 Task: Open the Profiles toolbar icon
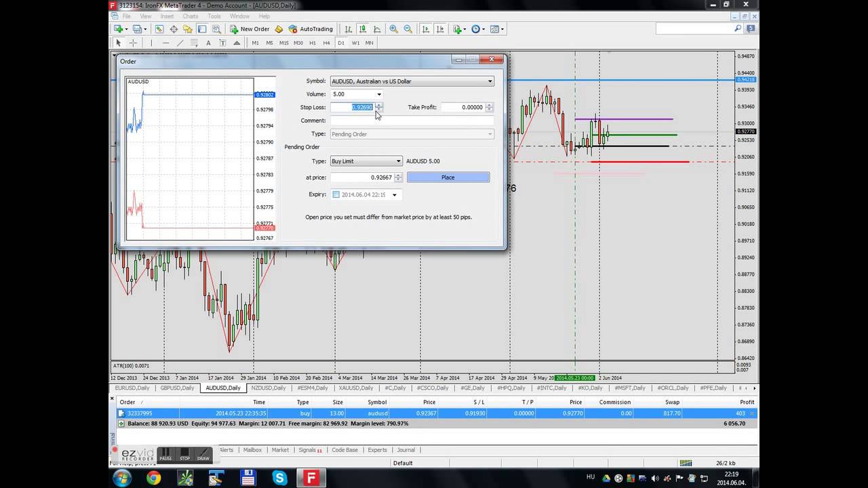tap(138, 29)
